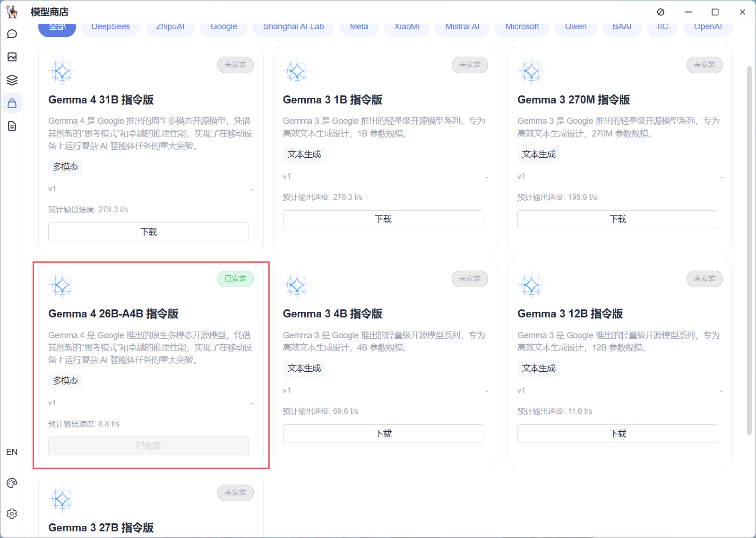Click the Gemma 3 4B model icon
Screen dimensions: 756x538
pos(297,285)
